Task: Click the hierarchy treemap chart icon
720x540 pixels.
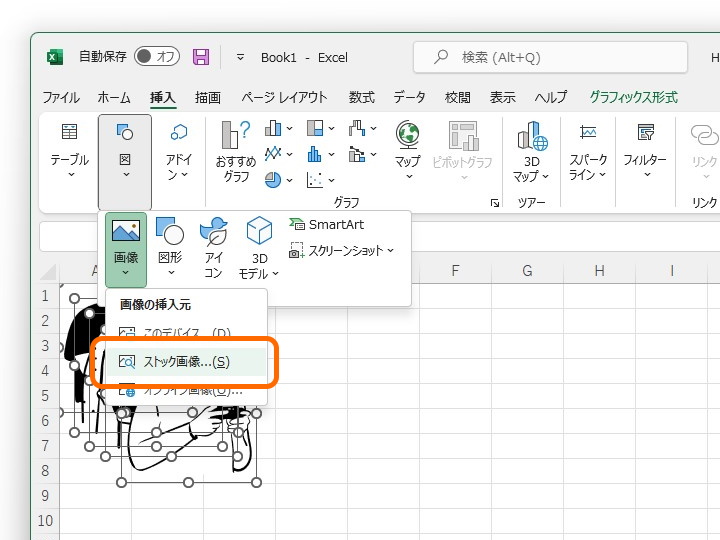Action: [315, 128]
